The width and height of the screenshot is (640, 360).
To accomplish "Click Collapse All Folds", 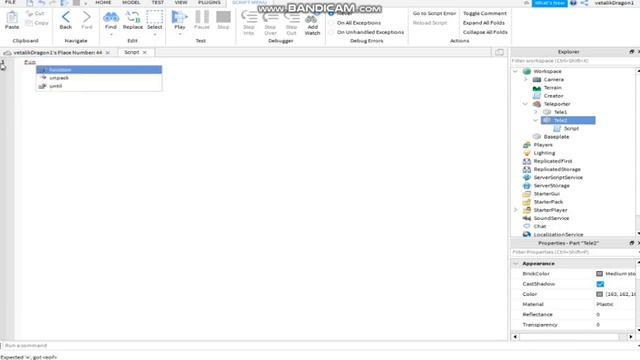I will coord(485,32).
